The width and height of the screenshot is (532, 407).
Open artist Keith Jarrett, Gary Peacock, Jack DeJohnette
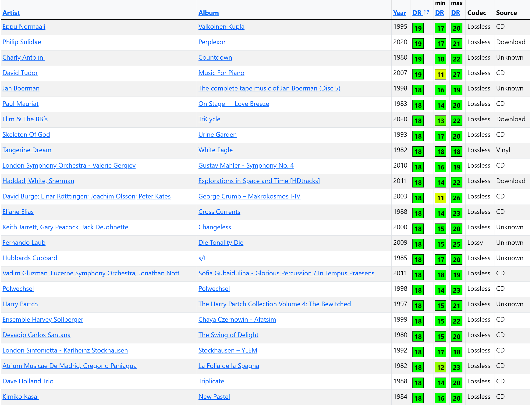(65, 227)
